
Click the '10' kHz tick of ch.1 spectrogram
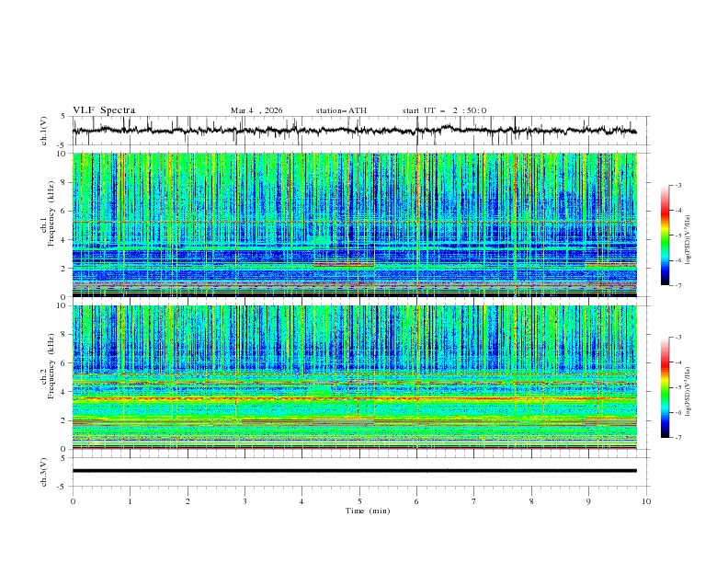pos(63,153)
